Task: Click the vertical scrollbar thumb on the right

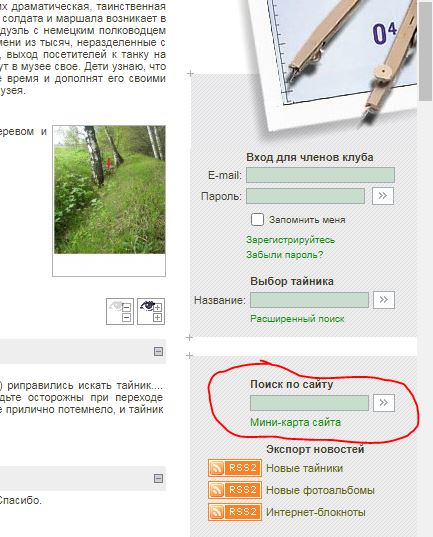Action: pos(425,51)
